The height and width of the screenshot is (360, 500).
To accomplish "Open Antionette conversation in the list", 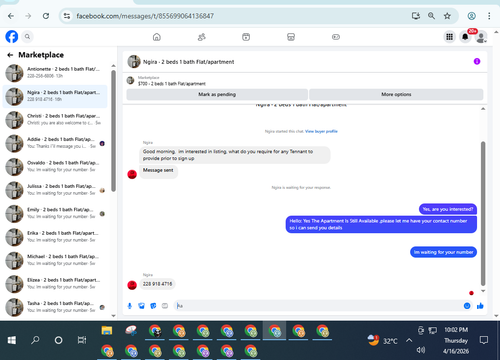I will click(x=55, y=73).
